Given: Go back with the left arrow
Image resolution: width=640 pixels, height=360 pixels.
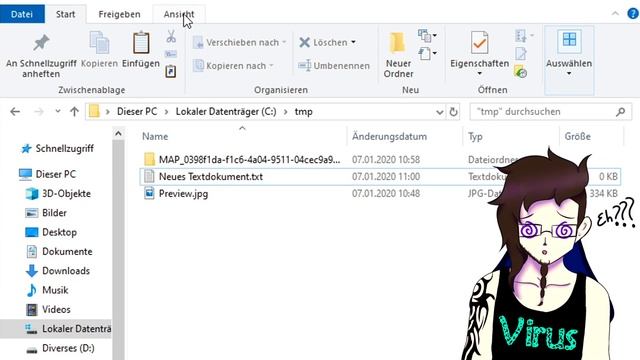Looking at the screenshot, I should click(15, 111).
